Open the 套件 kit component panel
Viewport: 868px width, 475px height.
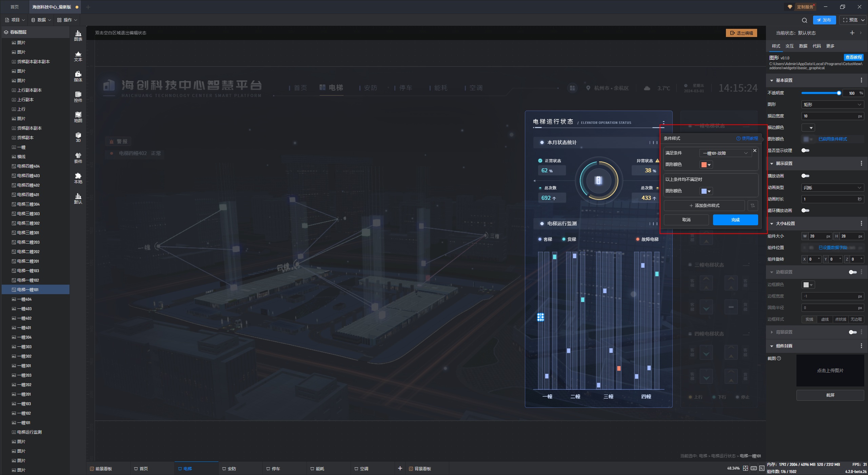pyautogui.click(x=78, y=157)
